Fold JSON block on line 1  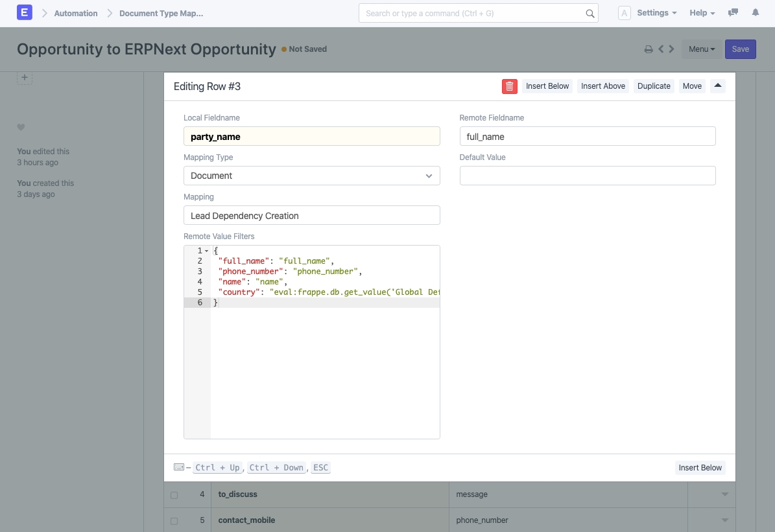[207, 251]
